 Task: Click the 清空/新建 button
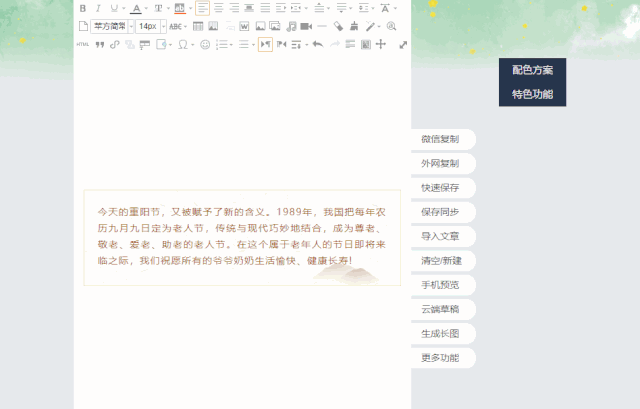(x=443, y=261)
